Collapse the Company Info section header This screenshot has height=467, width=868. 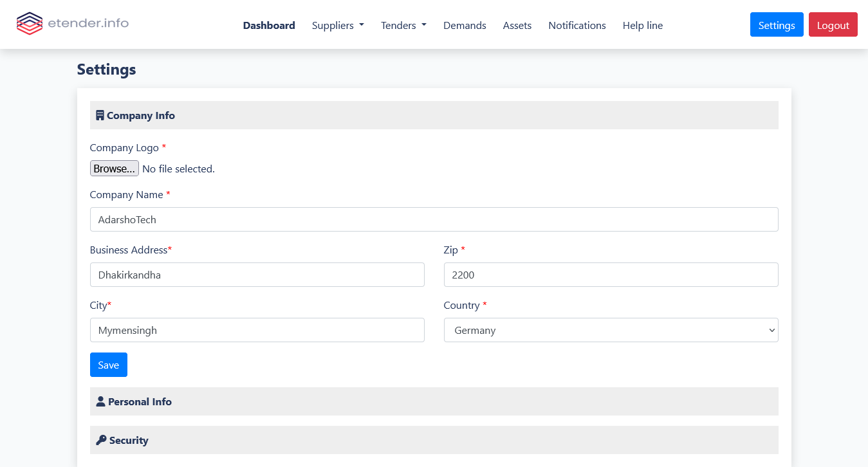tap(434, 115)
